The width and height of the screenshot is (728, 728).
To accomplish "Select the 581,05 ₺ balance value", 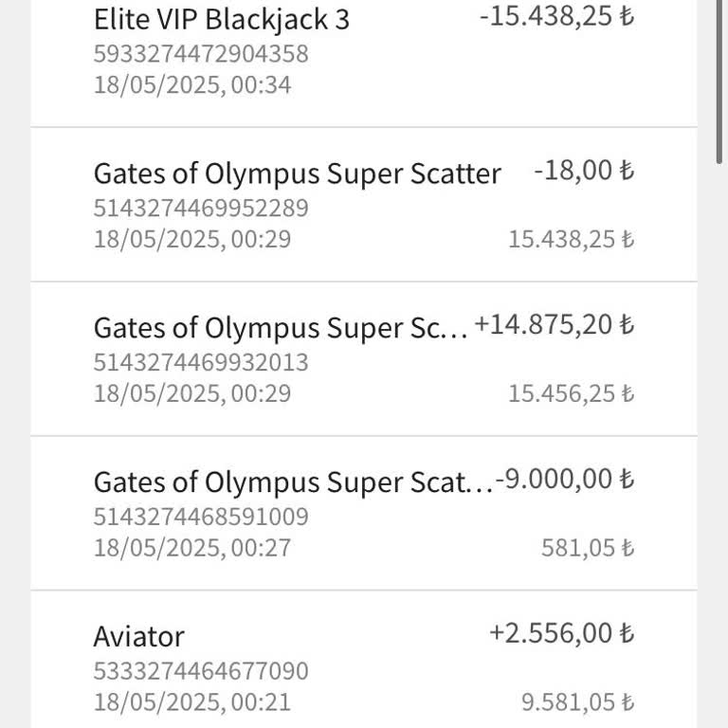I will point(587,548).
